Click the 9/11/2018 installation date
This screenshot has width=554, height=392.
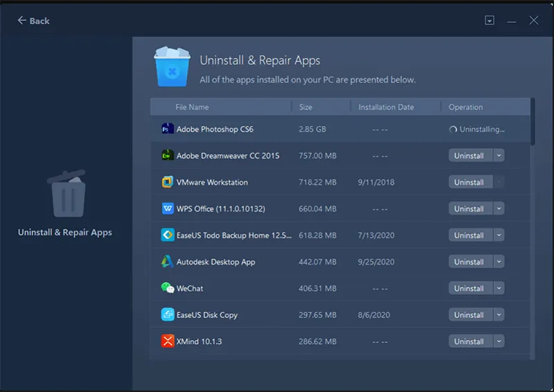tap(376, 182)
